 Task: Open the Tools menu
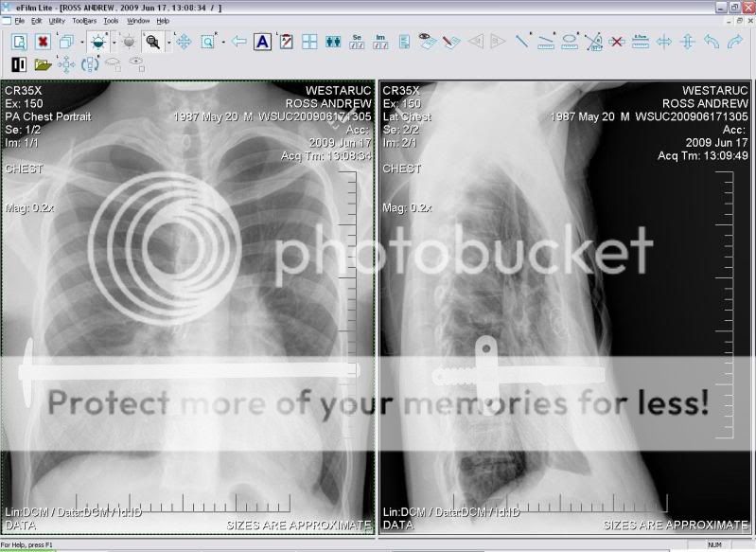coord(111,21)
